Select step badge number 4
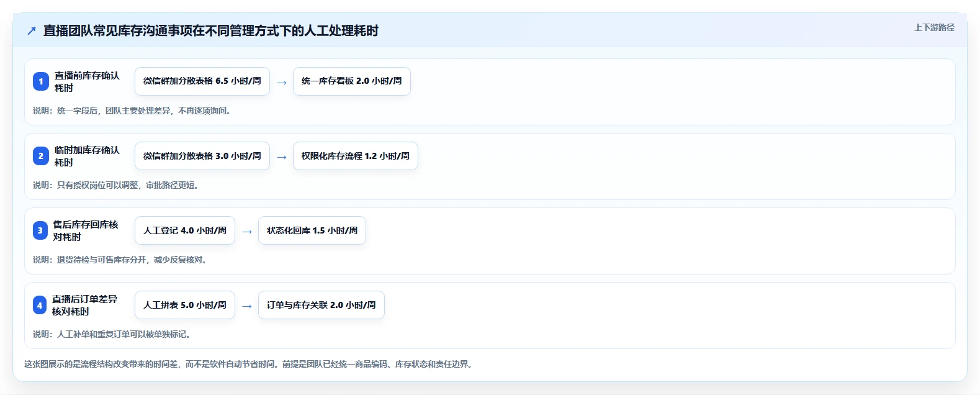 click(40, 305)
